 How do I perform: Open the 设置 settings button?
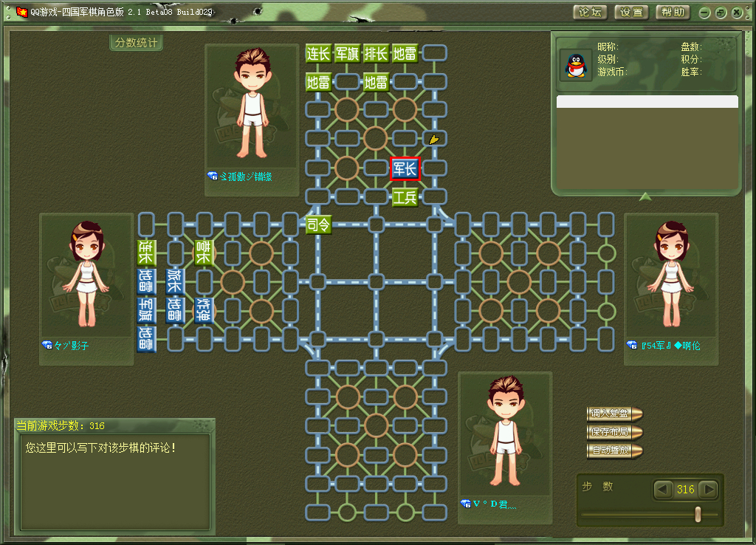(x=632, y=13)
